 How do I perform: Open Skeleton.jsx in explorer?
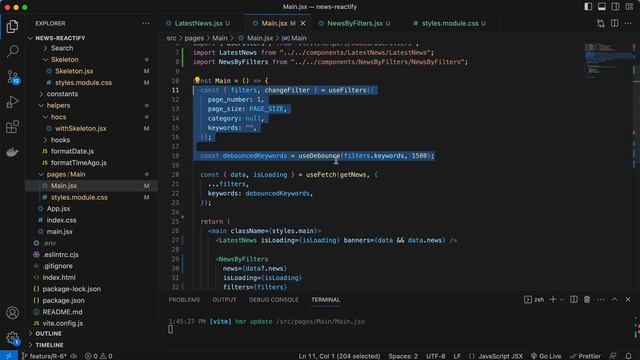[74, 71]
